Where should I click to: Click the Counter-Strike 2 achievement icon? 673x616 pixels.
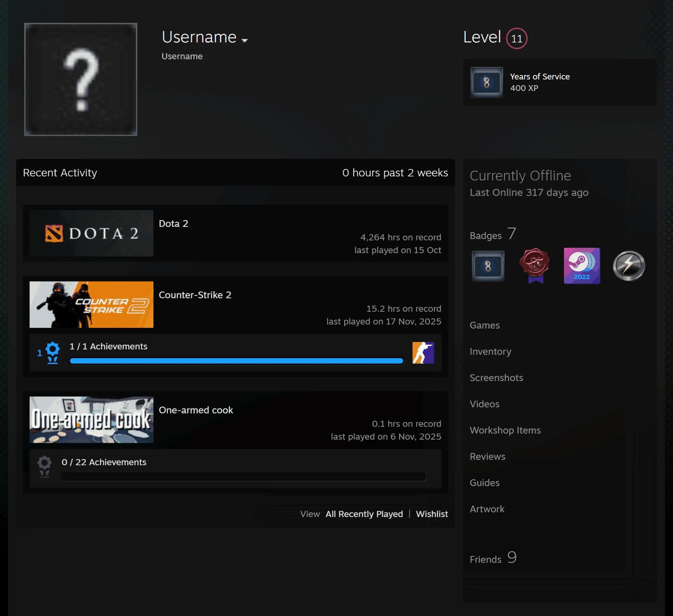(423, 353)
